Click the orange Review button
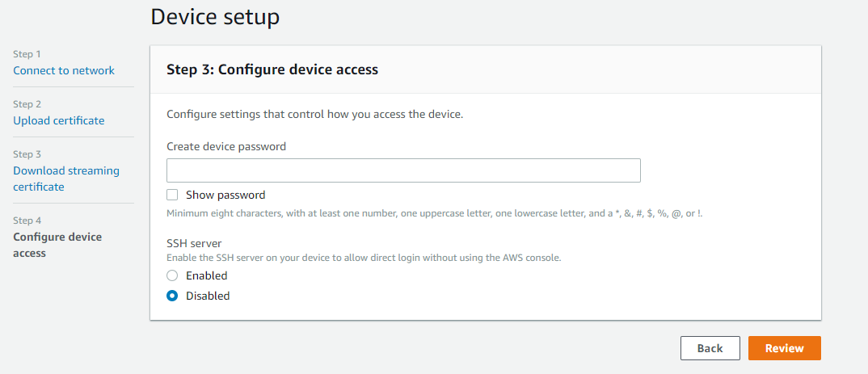This screenshot has width=868, height=374. [x=784, y=348]
